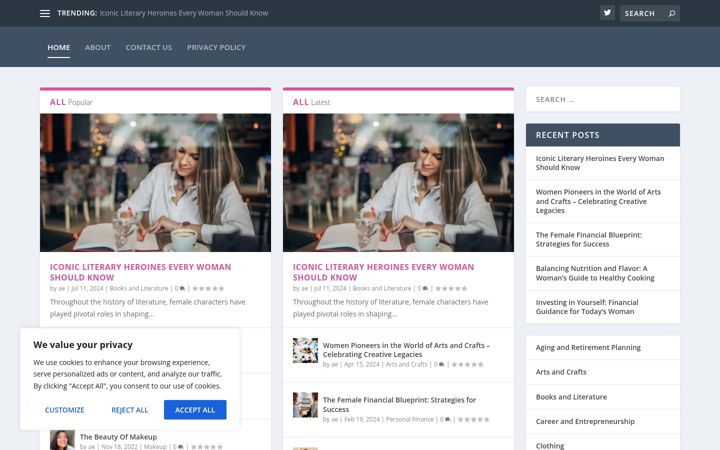The image size is (720, 450).
Task: Open The Beauty Of Makeup post
Action: [x=118, y=437]
